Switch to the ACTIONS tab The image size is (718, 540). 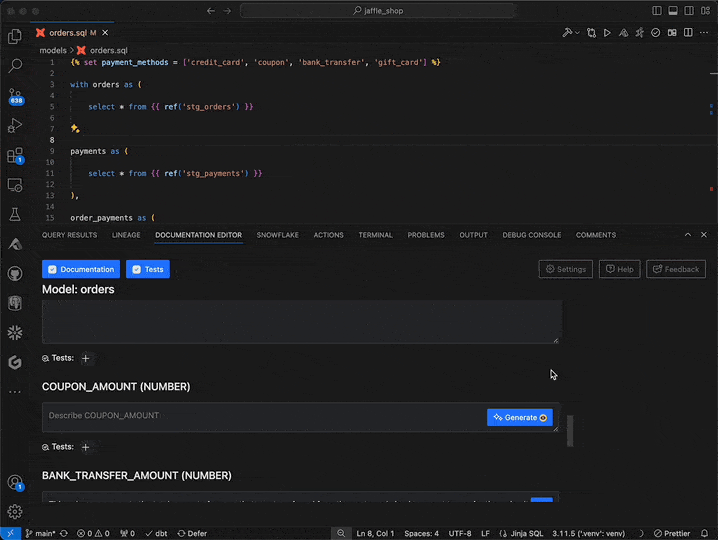pyautogui.click(x=328, y=235)
